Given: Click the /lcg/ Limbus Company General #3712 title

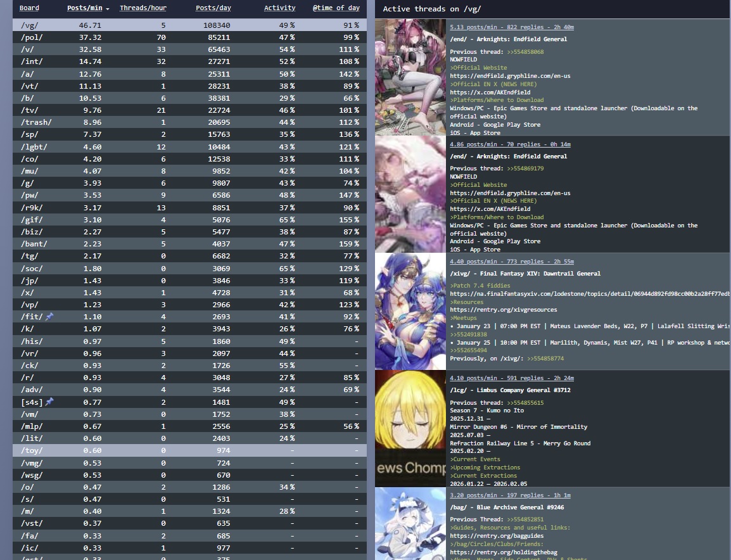Looking at the screenshot, I should tap(510, 390).
